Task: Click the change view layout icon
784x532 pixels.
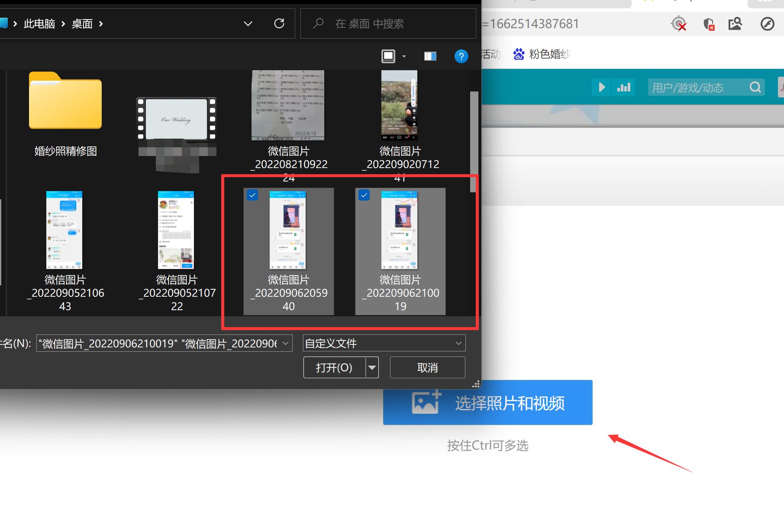Action: point(389,57)
